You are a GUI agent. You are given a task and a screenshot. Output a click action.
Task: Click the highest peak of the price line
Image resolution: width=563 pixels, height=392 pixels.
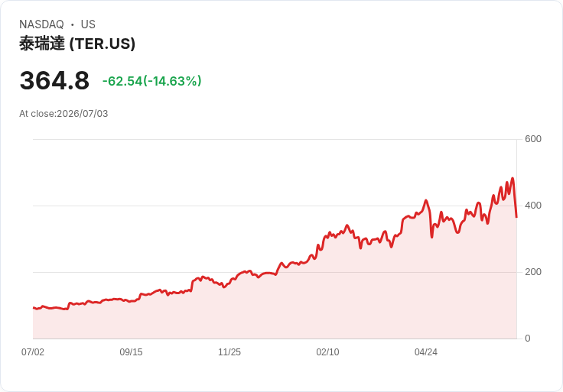[513, 178]
